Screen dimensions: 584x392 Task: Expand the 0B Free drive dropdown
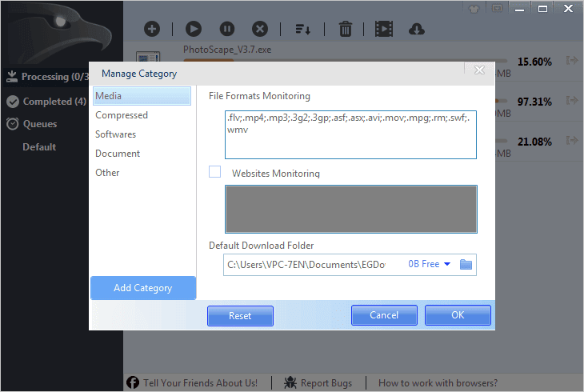coord(430,264)
